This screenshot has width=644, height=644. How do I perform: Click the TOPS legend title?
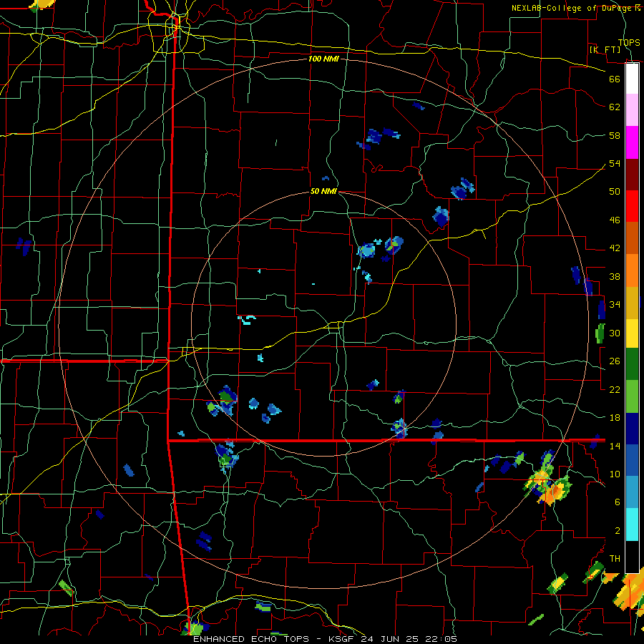[x=629, y=43]
